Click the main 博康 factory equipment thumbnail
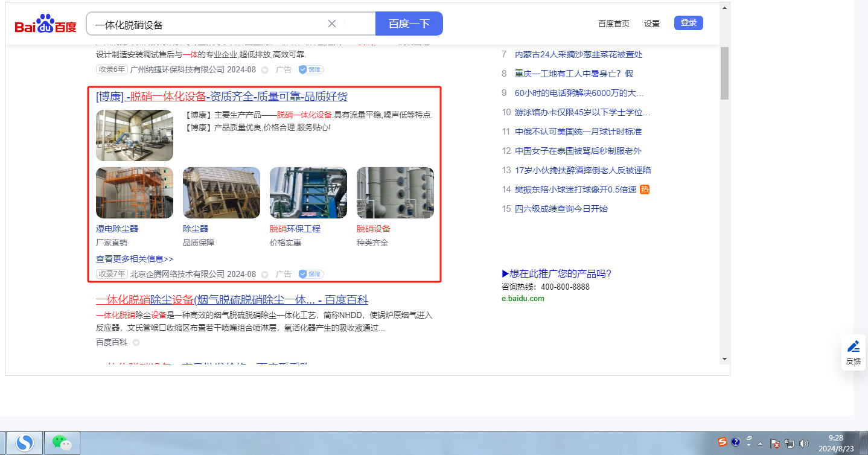This screenshot has width=868, height=455. click(x=135, y=135)
